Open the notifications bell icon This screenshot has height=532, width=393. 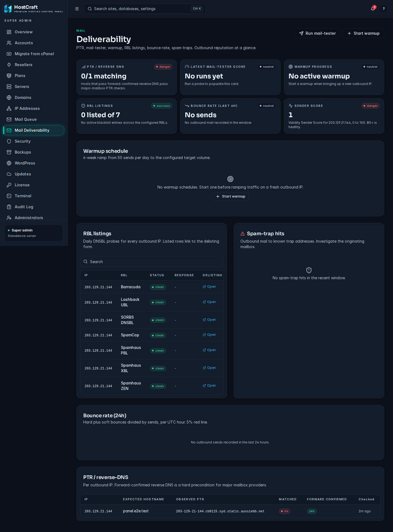coord(373,9)
